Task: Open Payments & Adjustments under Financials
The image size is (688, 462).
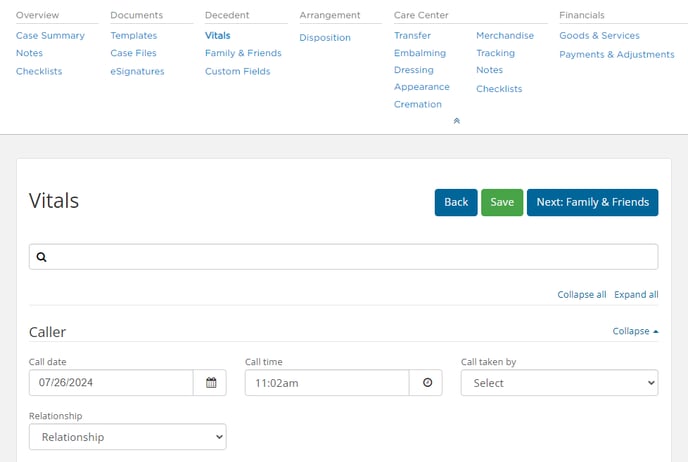Action: point(617,55)
